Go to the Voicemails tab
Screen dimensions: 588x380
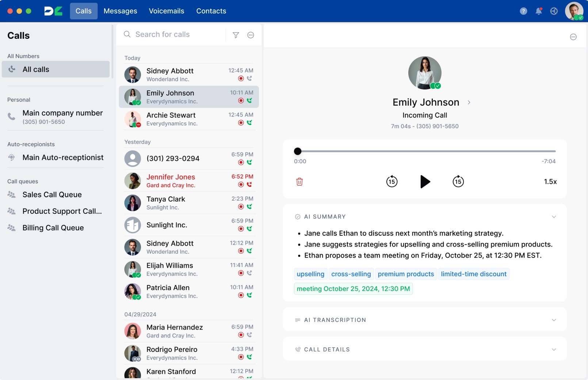[167, 11]
